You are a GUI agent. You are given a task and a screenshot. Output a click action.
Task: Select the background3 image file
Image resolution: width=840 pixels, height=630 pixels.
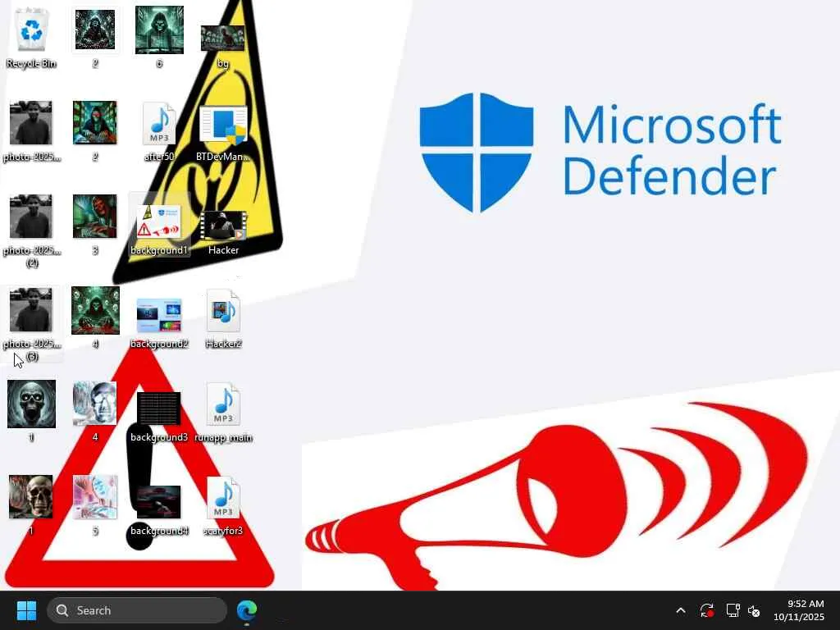point(159,416)
